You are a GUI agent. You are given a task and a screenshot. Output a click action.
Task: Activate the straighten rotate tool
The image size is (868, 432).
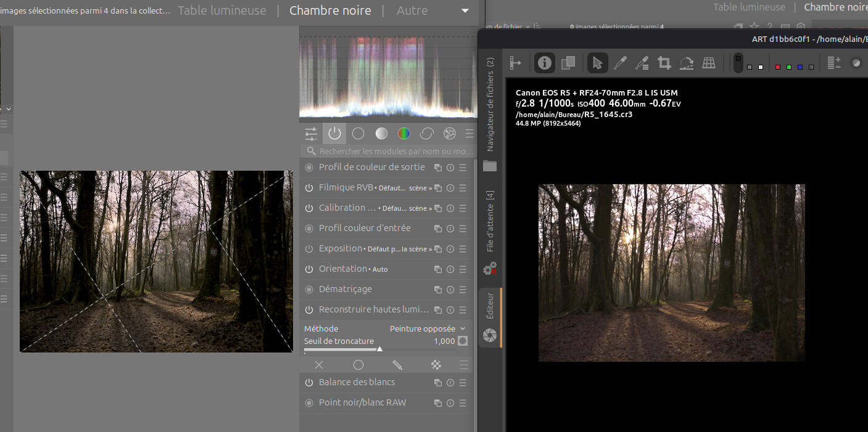[x=686, y=63]
